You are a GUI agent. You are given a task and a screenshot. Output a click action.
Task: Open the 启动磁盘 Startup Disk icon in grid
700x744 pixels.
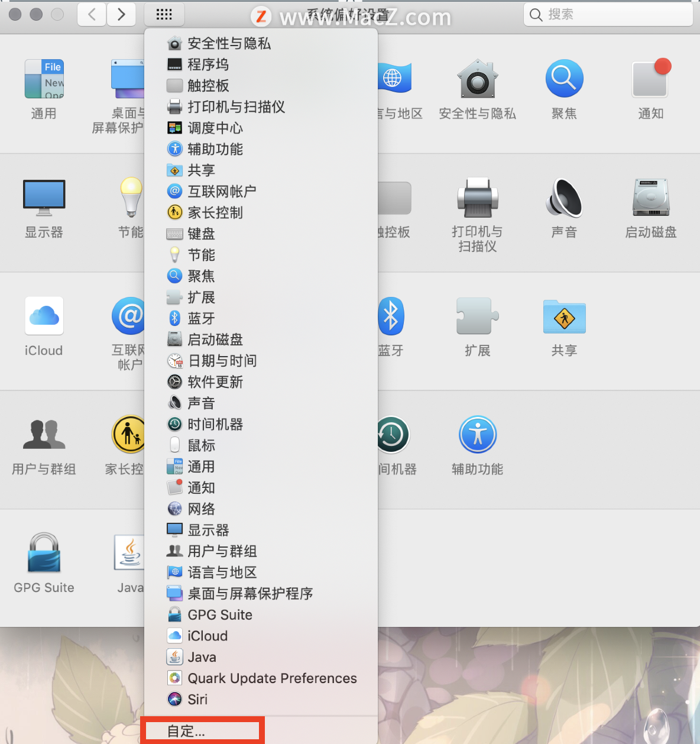(x=651, y=198)
